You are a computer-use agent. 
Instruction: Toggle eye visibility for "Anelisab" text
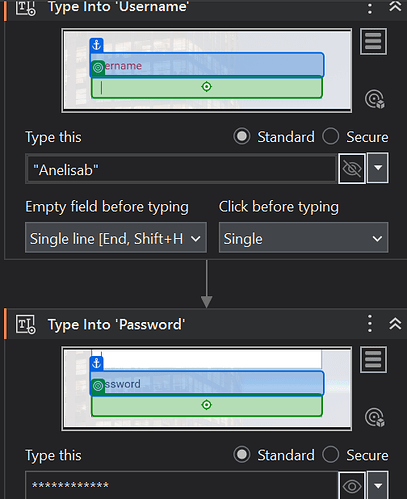point(352,168)
